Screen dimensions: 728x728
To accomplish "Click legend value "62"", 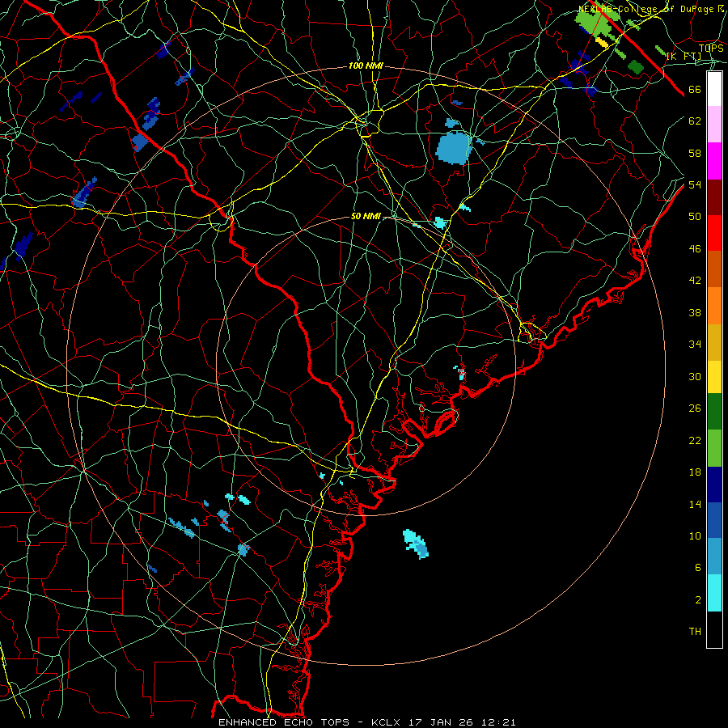I will [695, 121].
